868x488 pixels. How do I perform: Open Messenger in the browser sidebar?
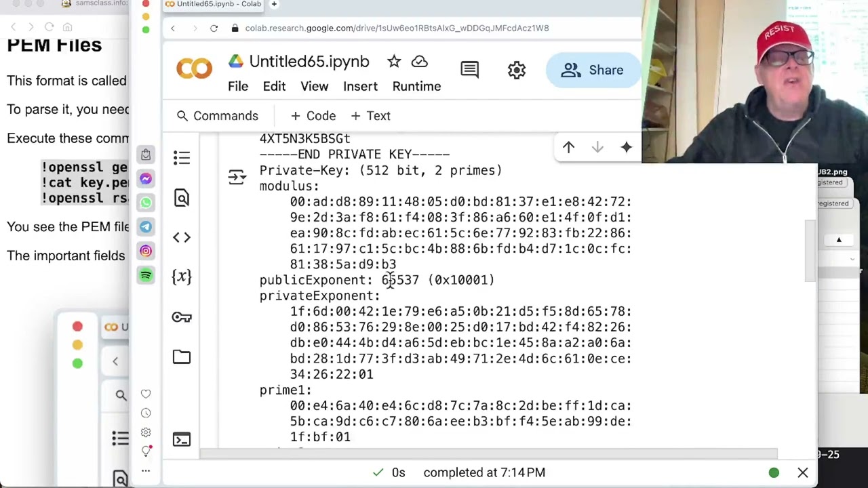point(146,178)
